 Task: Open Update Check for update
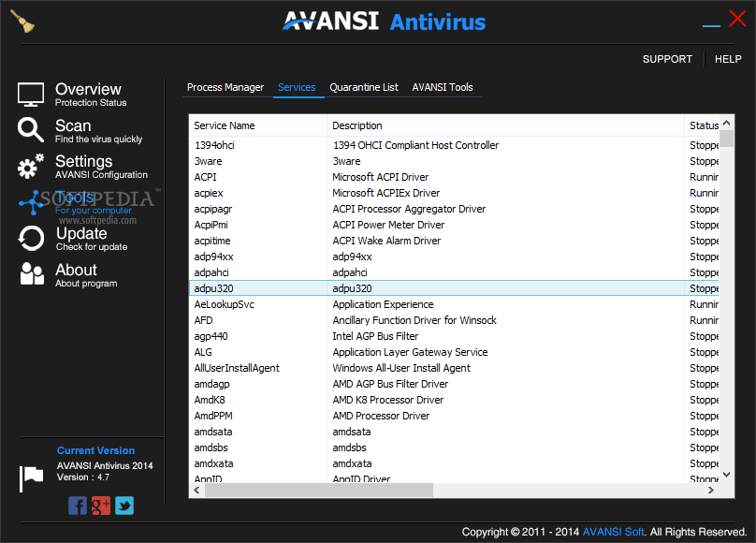(x=92, y=239)
